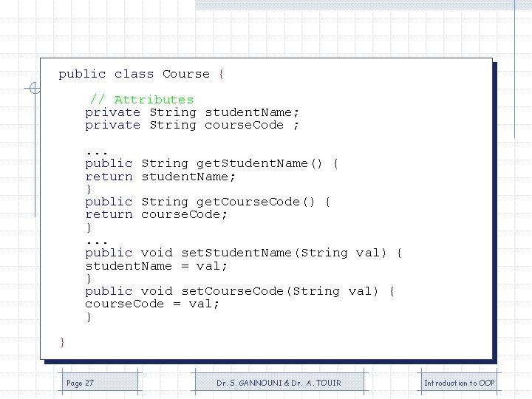532x399 pixels.
Task: Click the 'return studentName;' line
Action: point(160,177)
